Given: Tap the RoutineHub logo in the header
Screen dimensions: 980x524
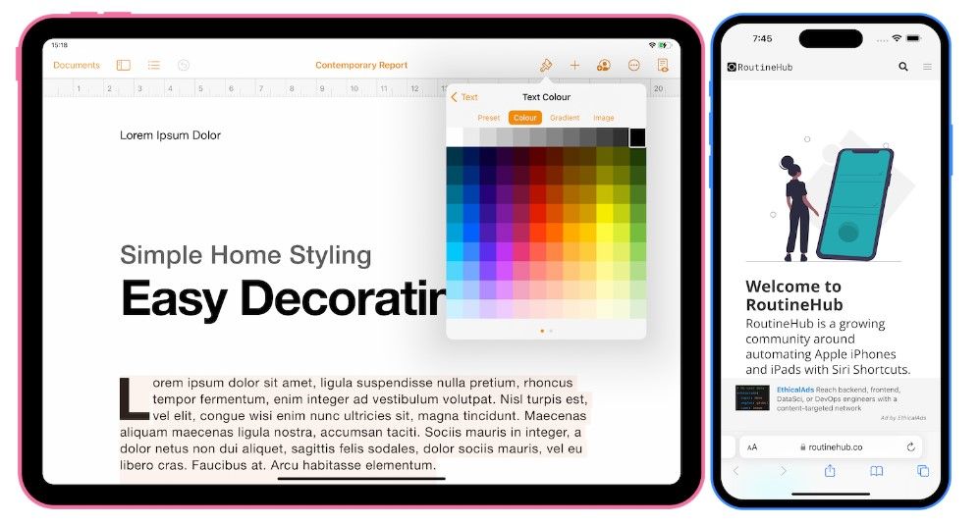Looking at the screenshot, I should click(760, 67).
